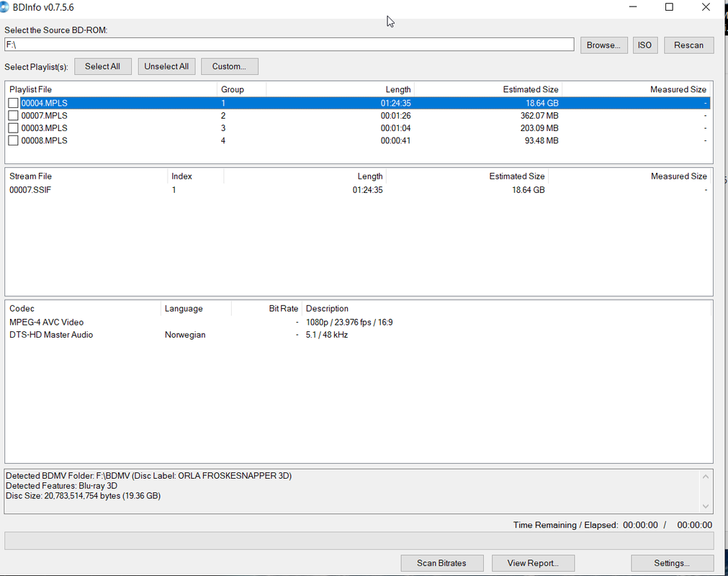728x576 pixels.
Task: Open the Custom... playlist dialog
Action: (230, 66)
